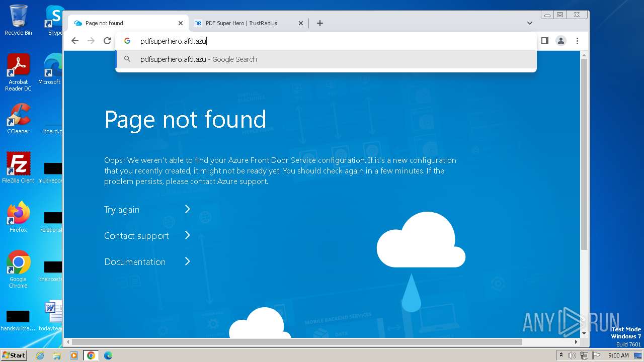Close the PDF Super Hero tab
The width and height of the screenshot is (644, 362).
tap(301, 23)
